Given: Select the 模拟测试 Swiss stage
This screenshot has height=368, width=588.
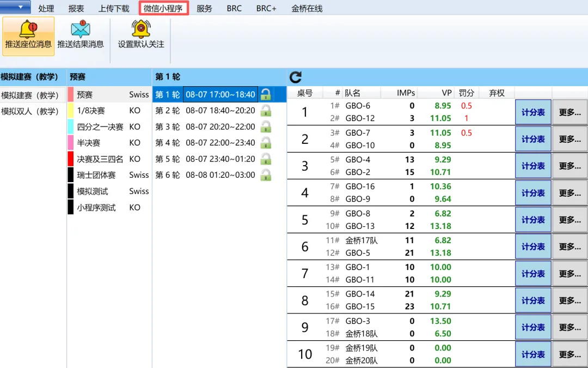Looking at the screenshot, I should click(x=109, y=191).
